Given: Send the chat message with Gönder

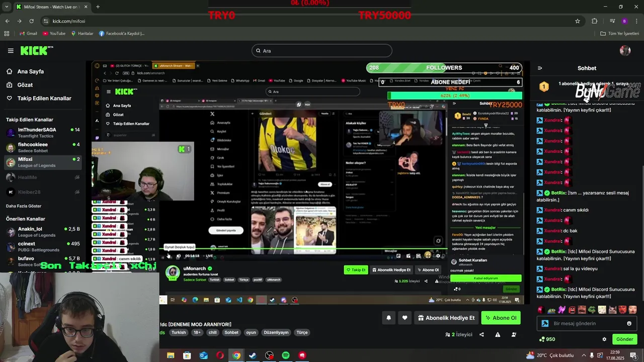Looking at the screenshot, I should click(x=624, y=339).
